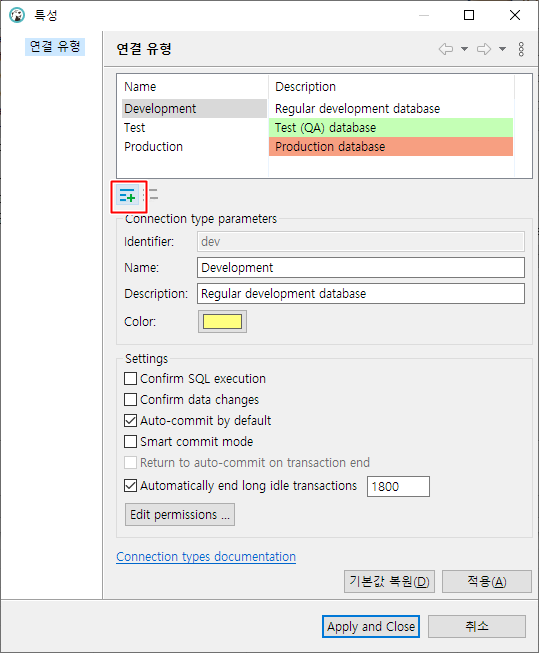The width and height of the screenshot is (539, 653).
Task: Click Apply and Close button
Action: tap(371, 626)
